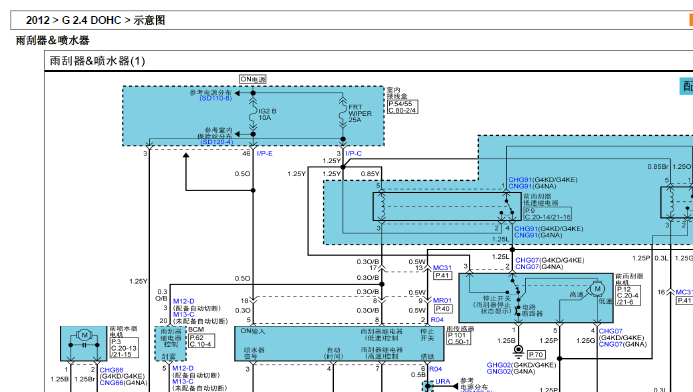The width and height of the screenshot is (693, 392).
Task: Click the P.40 reference box
Action: pos(442,309)
